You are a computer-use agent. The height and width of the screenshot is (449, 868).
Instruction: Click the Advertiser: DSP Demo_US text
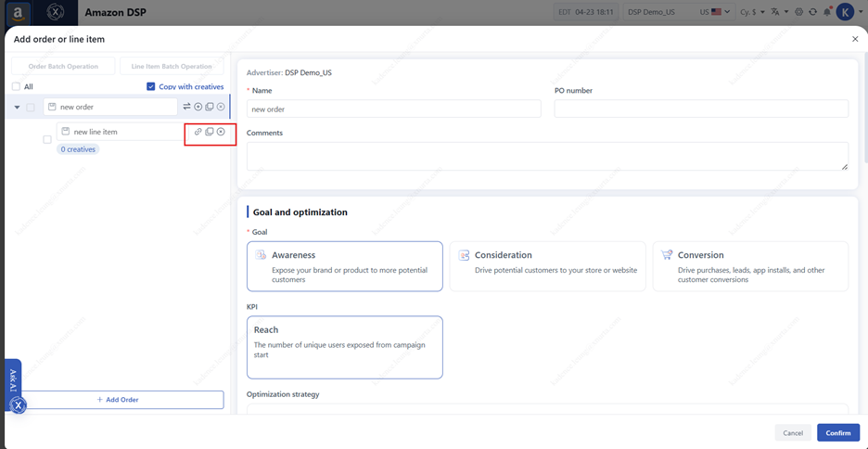[x=289, y=72]
